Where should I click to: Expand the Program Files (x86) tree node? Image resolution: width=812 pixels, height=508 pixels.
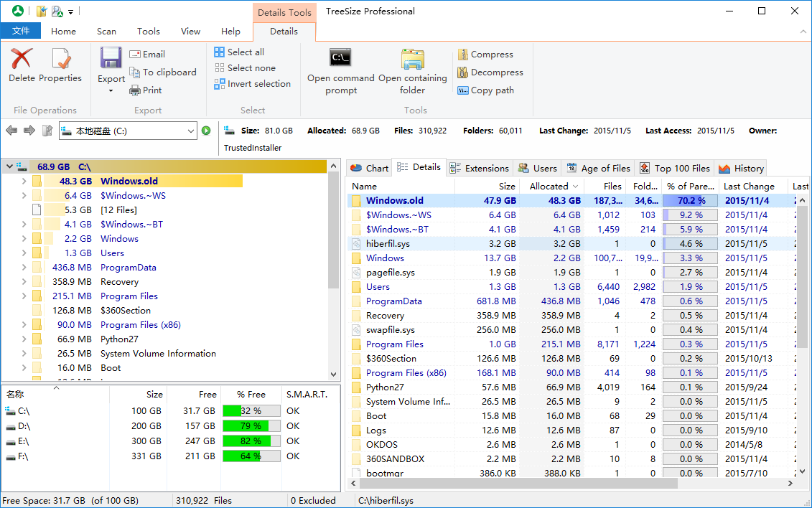click(x=24, y=325)
